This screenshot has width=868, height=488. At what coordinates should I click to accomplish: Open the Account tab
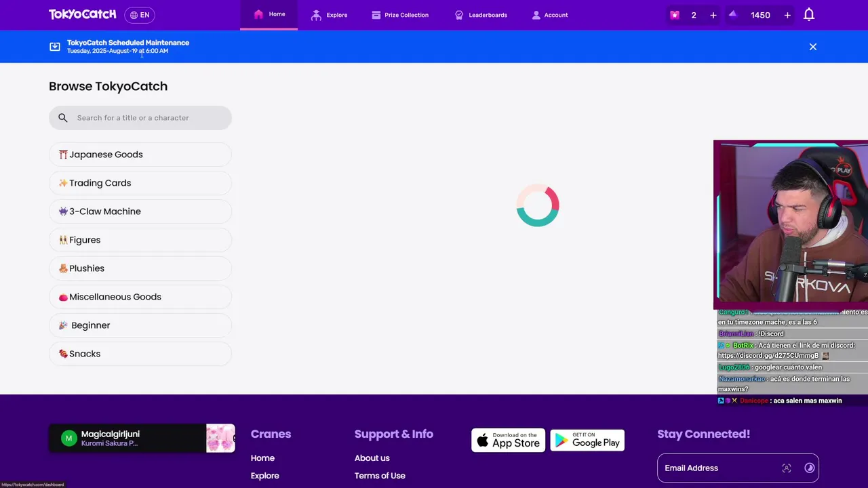[x=550, y=15]
